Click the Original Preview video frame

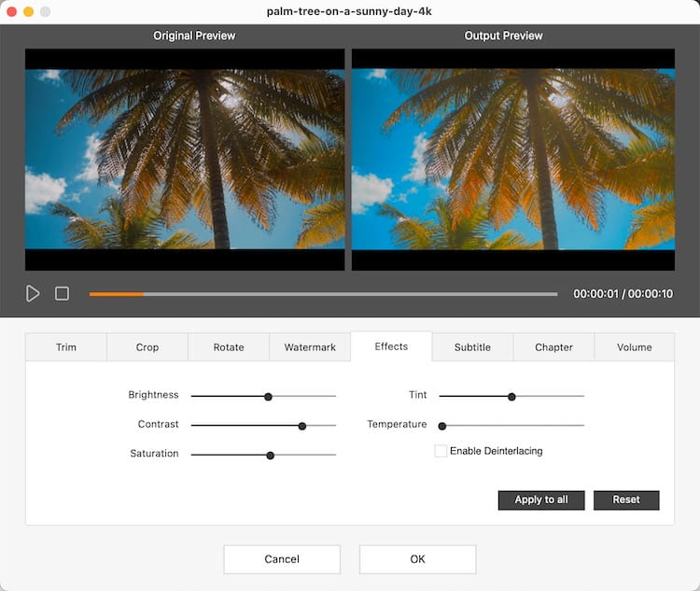point(185,160)
